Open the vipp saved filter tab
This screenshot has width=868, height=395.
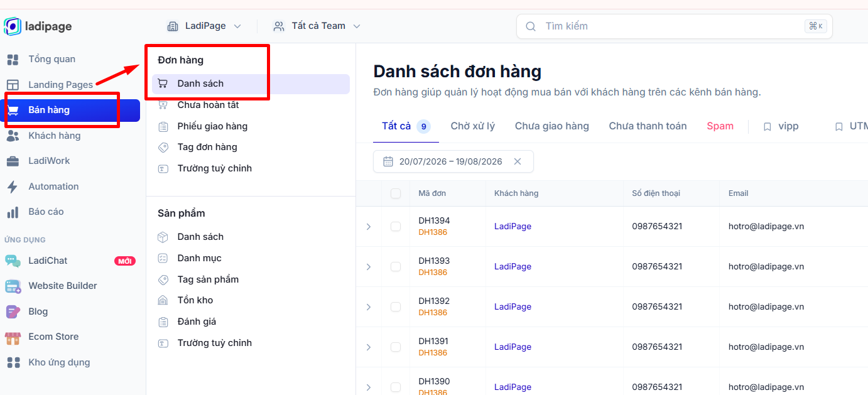(781, 126)
